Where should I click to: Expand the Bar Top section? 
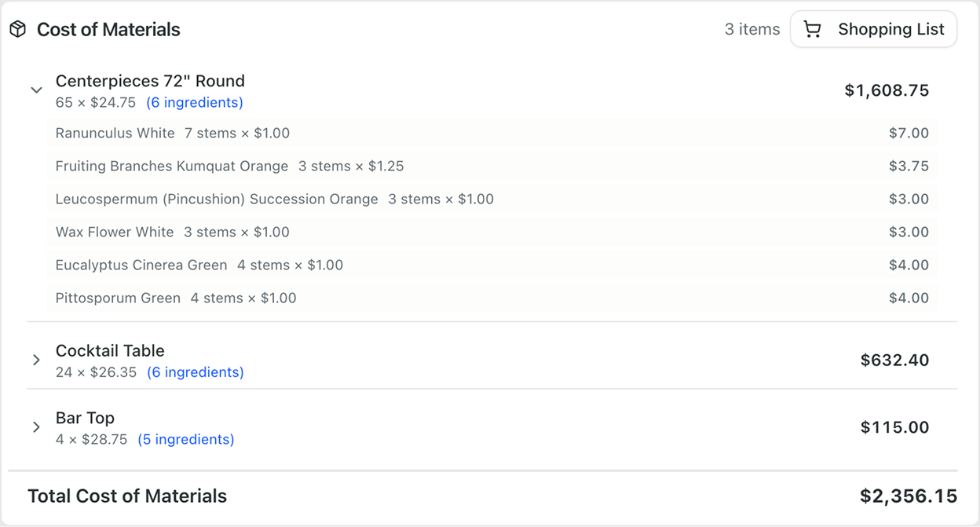tap(36, 426)
